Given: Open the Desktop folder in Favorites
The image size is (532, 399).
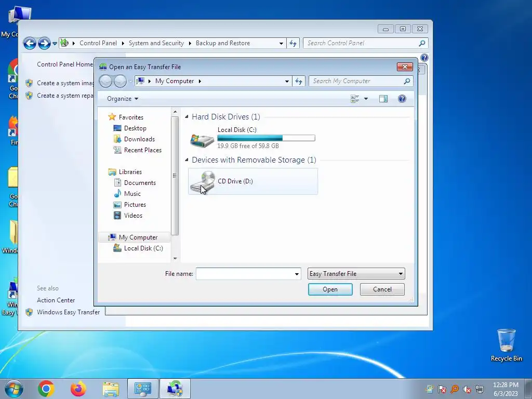Looking at the screenshot, I should 135,128.
